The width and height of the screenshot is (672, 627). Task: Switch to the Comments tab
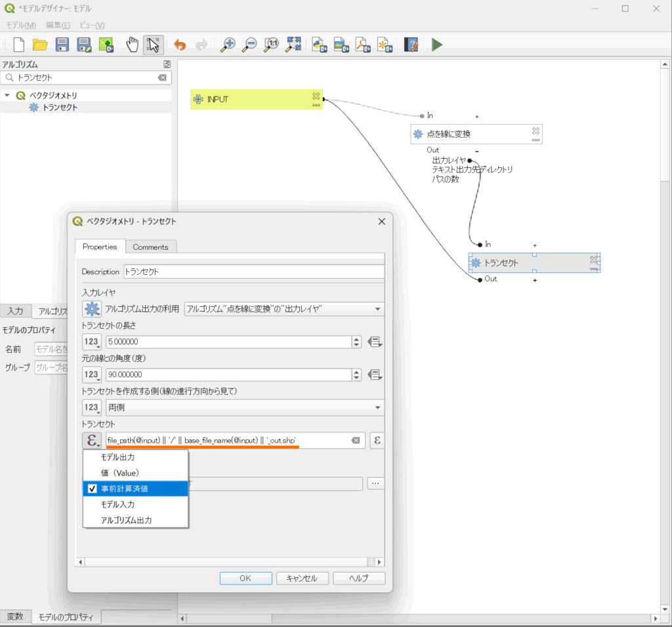[x=150, y=247]
